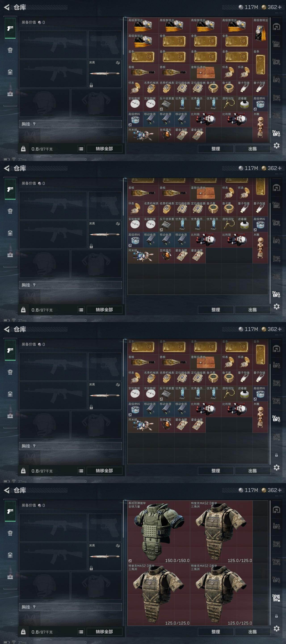Click 出售 below the armor vest grid

252,631
